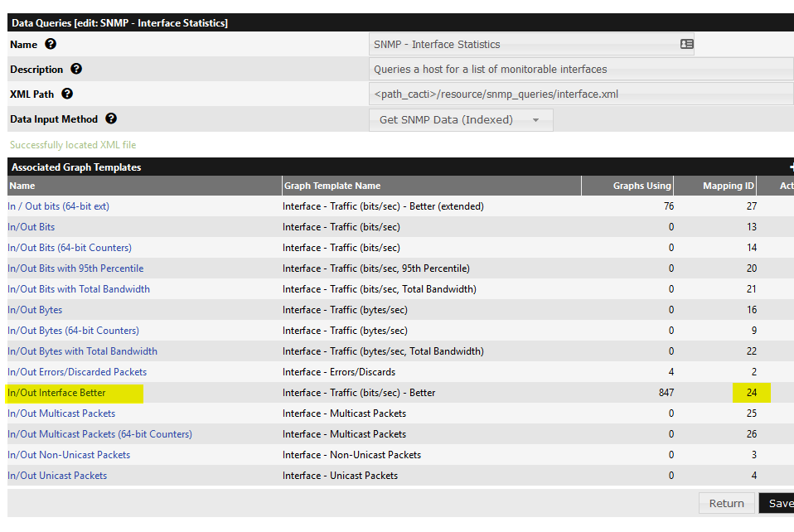Open help for the XML Path field
Viewport: 794px width, 532px height.
click(66, 94)
